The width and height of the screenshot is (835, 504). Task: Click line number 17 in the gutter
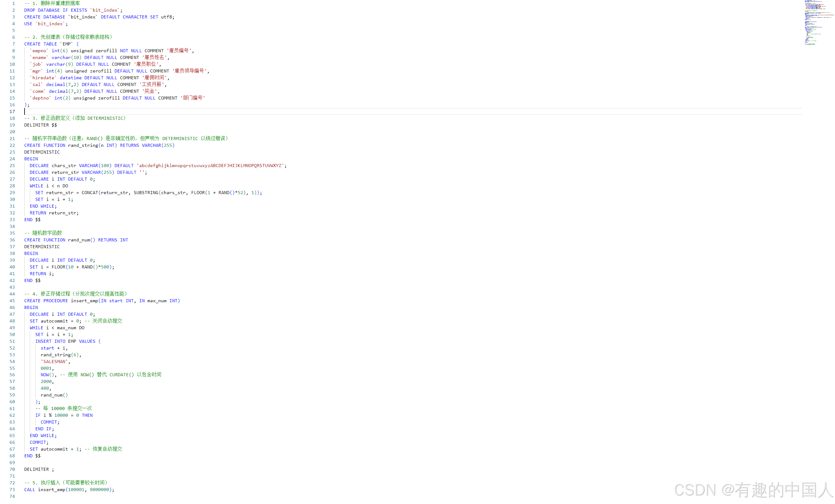pos(12,111)
